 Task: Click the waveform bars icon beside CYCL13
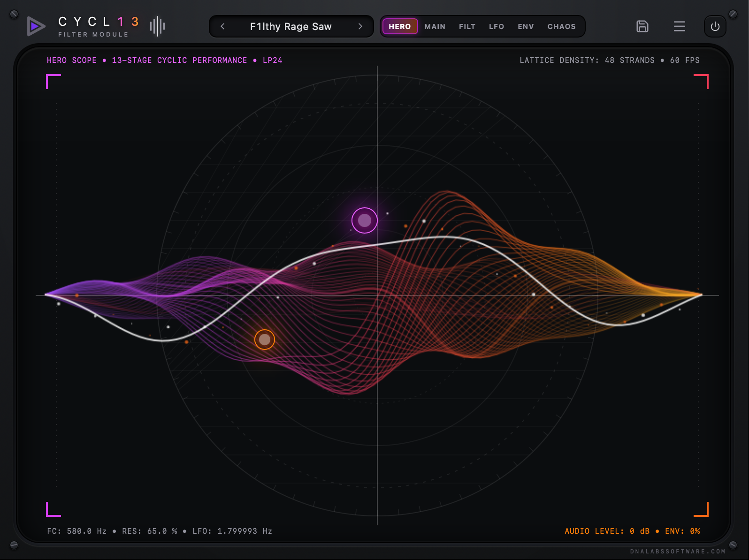click(x=157, y=26)
